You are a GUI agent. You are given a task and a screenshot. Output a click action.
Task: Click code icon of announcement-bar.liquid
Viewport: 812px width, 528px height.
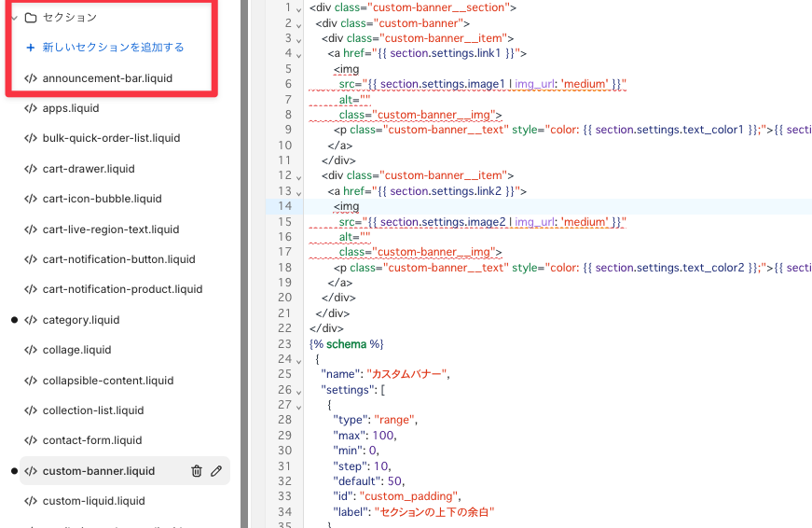(31, 78)
